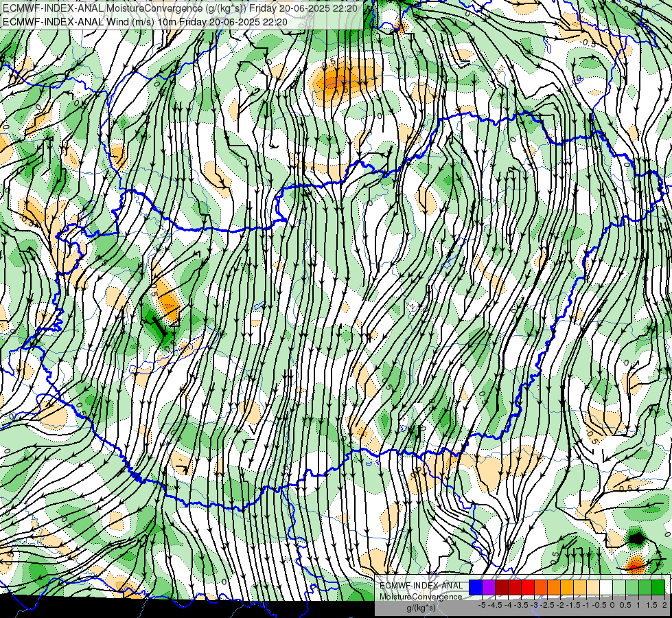Pick green legend swatch 0.5 to 1
Viewport: 672px width, 618px height.
coord(632,588)
